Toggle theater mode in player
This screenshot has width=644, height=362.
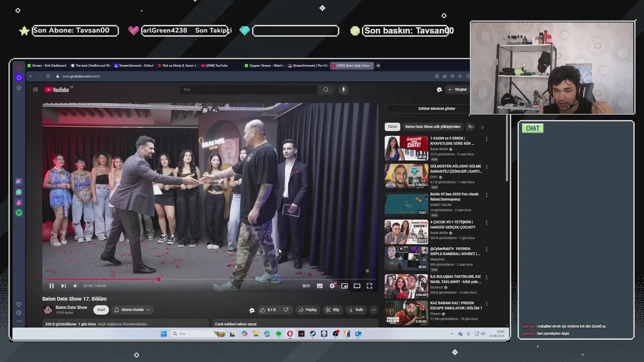[357, 286]
